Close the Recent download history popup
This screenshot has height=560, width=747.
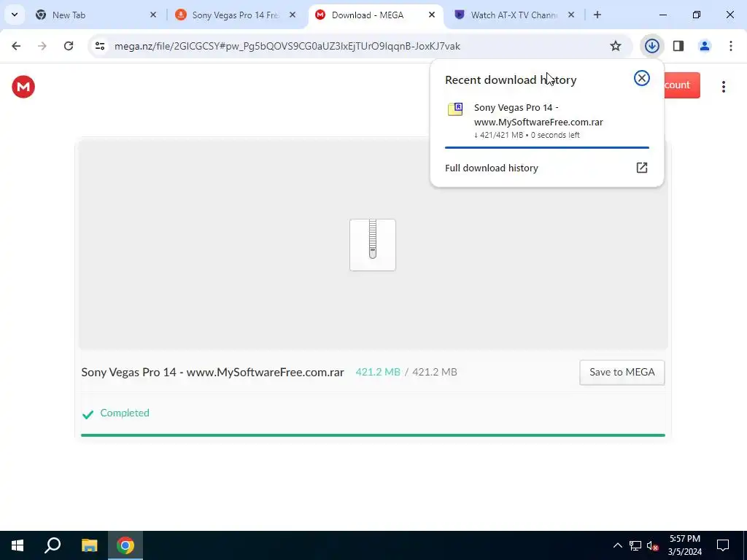642,78
